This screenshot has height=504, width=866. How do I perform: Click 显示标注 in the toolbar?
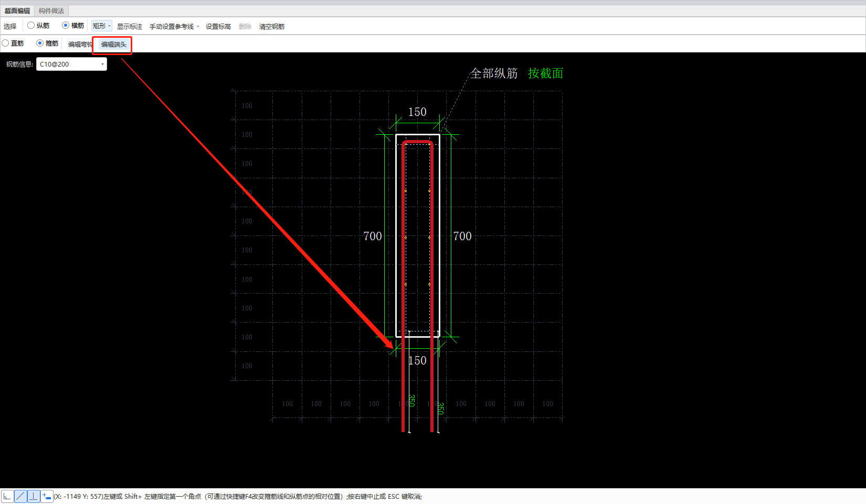click(x=130, y=26)
